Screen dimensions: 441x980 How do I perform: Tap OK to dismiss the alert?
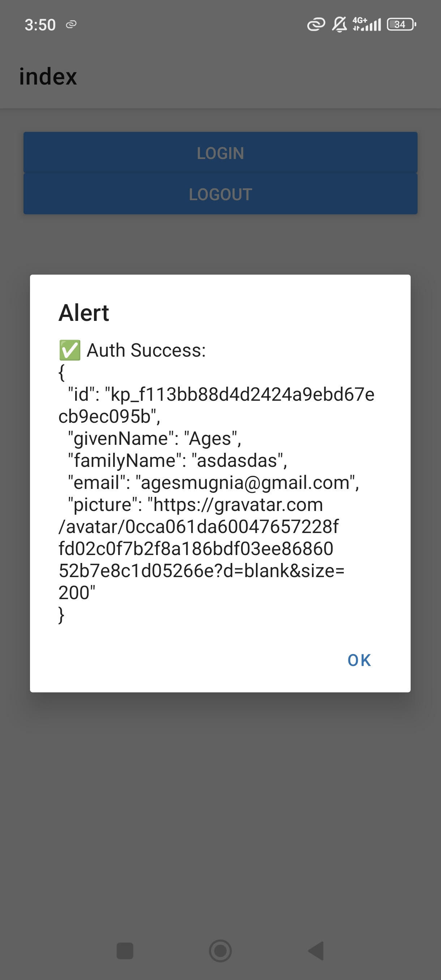tap(359, 660)
